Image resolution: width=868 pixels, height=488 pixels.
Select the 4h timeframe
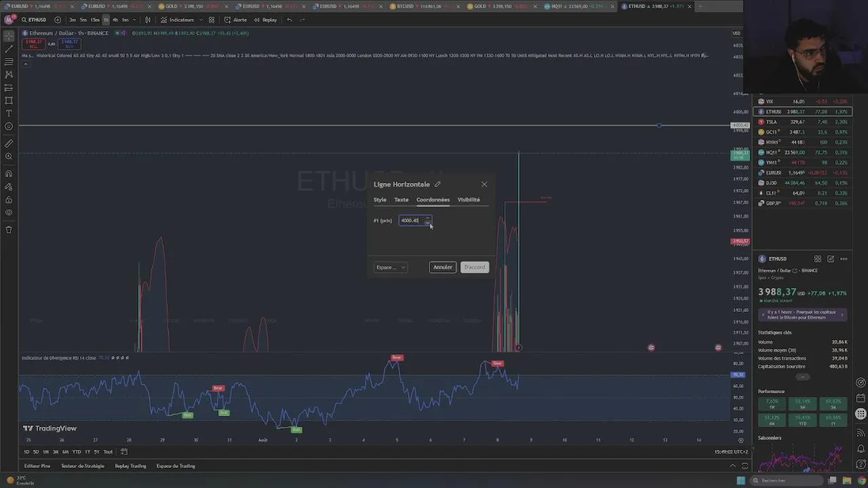(115, 20)
